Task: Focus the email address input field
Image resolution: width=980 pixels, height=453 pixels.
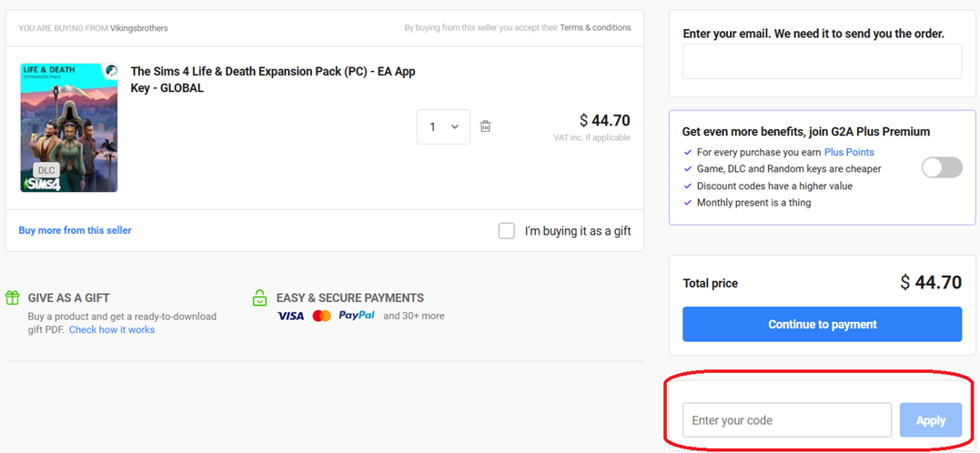Action: coord(822,62)
